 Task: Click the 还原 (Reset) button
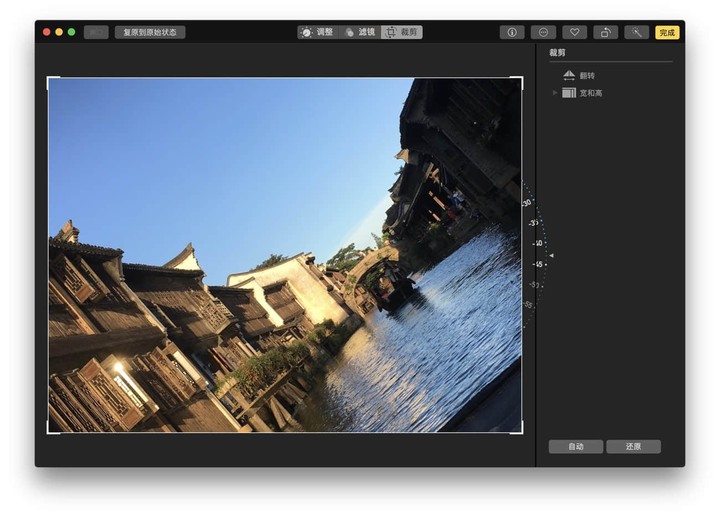point(633,446)
